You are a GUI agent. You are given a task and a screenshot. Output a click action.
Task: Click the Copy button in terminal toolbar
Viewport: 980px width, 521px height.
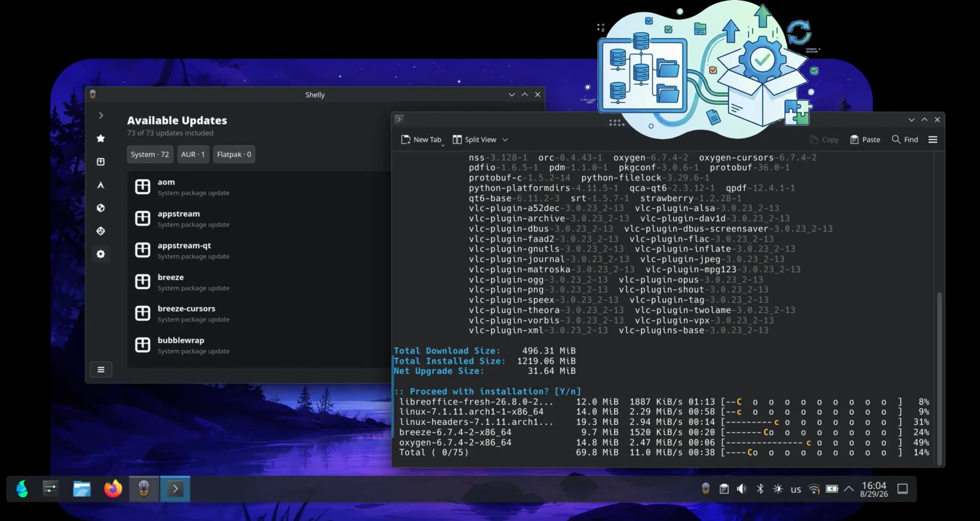tap(824, 139)
